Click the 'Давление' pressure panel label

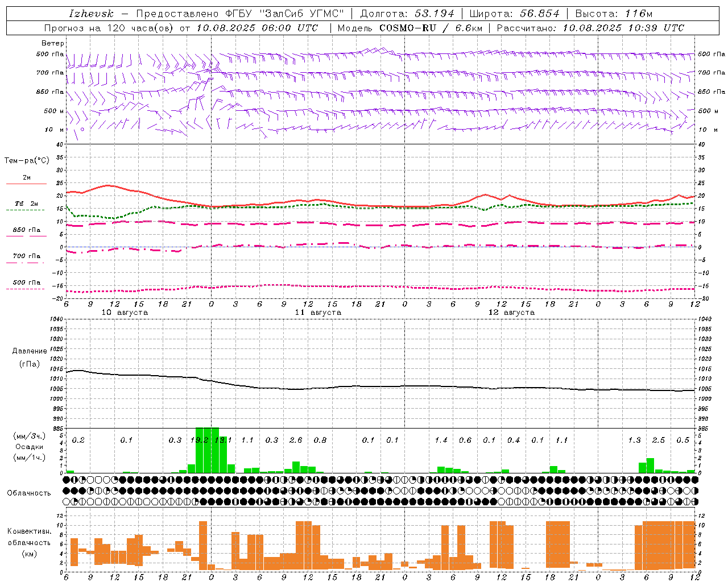point(30,351)
